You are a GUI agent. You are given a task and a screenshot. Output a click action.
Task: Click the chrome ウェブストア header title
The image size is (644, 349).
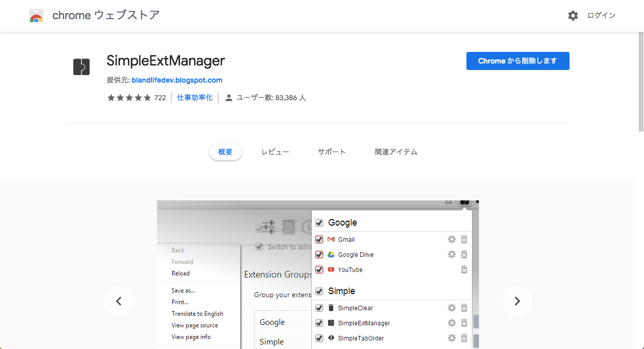106,16
